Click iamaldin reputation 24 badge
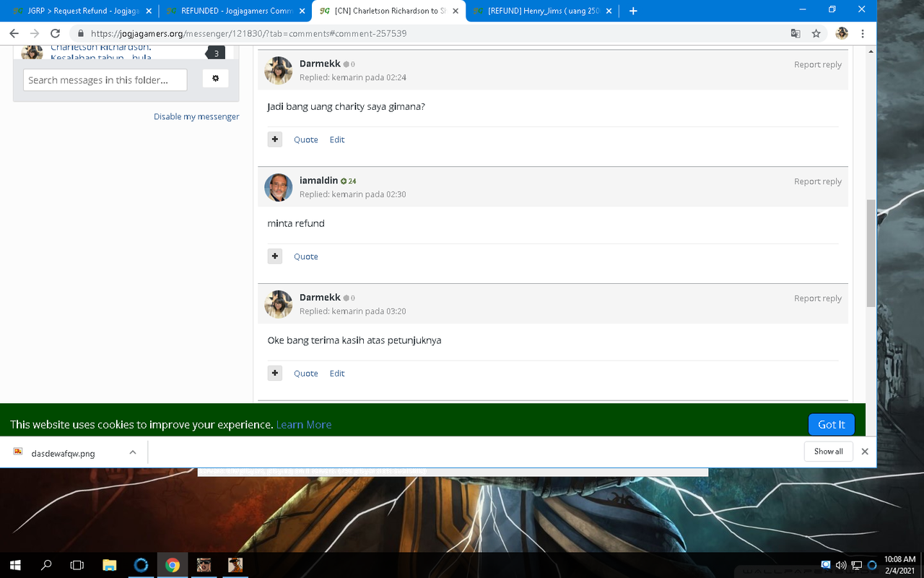The height and width of the screenshot is (578, 924). (349, 181)
